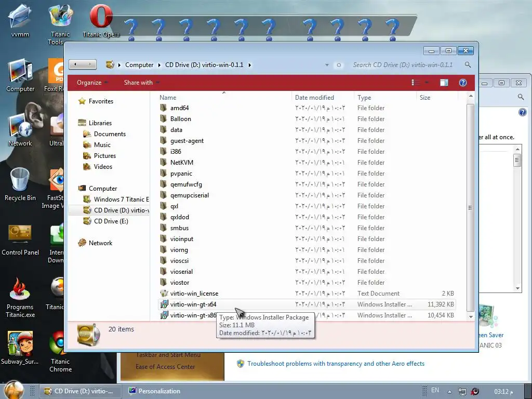Open the Share with dropdown
The width and height of the screenshot is (532, 399).
(141, 83)
